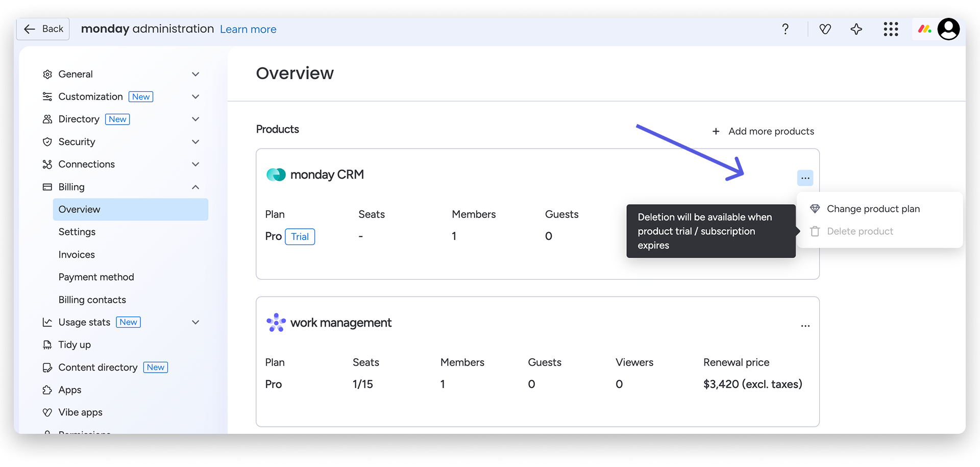Collapse the Billing section chevron

click(195, 187)
